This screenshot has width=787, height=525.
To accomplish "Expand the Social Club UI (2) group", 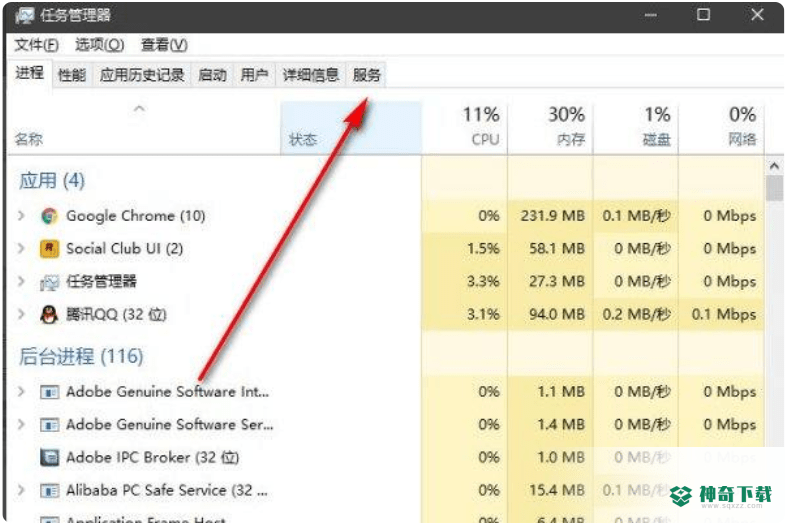I will pyautogui.click(x=21, y=248).
